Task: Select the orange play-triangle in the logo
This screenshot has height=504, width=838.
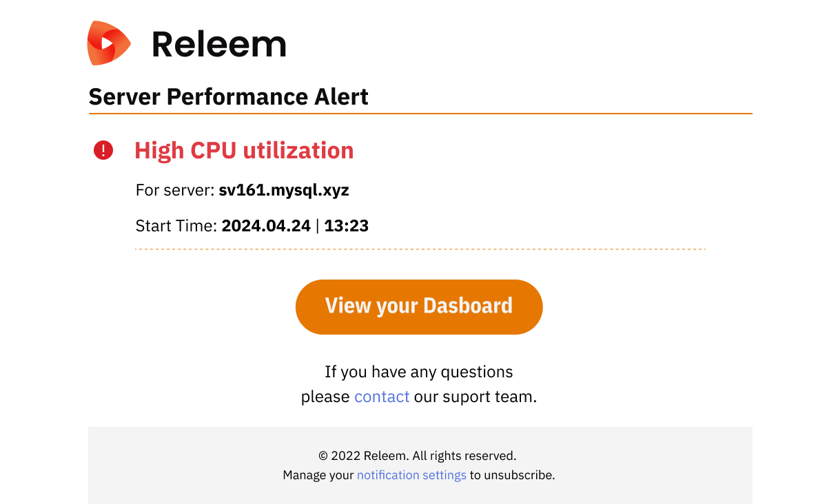Action: (x=108, y=43)
